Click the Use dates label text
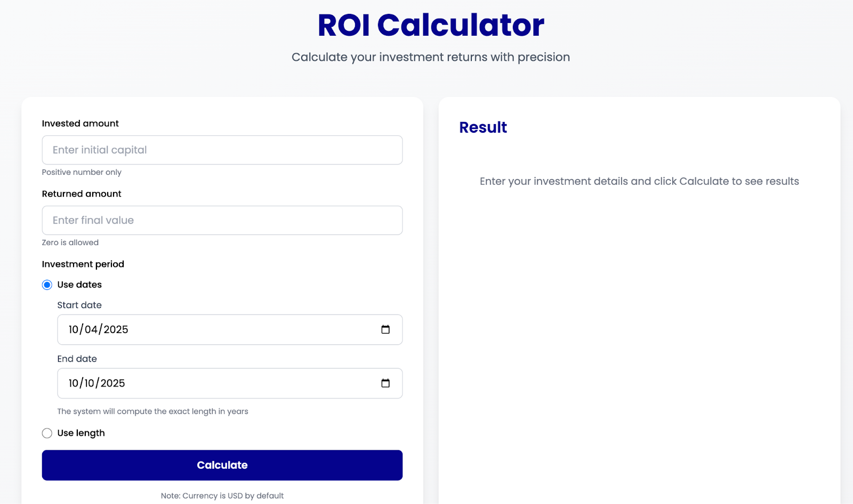Image resolution: width=853 pixels, height=504 pixels. tap(79, 284)
